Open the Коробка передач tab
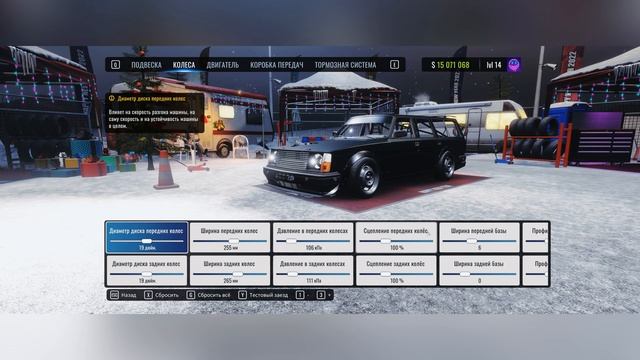This screenshot has width=640, height=360. (277, 65)
